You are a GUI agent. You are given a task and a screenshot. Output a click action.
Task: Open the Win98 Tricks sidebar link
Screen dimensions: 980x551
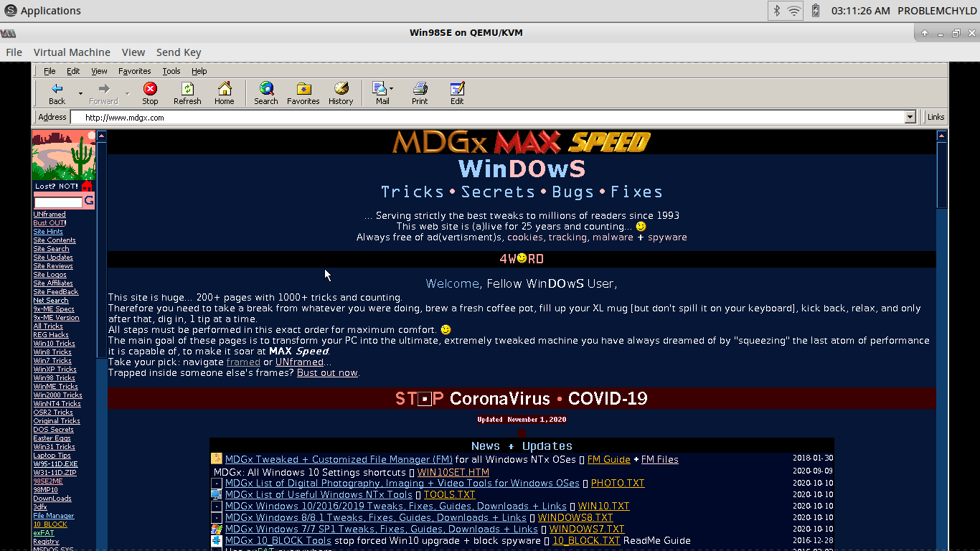[55, 378]
